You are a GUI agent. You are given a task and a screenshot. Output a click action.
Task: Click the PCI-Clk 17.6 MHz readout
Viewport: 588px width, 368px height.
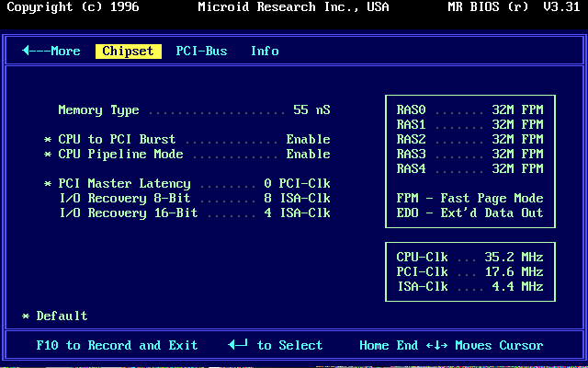pyautogui.click(x=469, y=272)
